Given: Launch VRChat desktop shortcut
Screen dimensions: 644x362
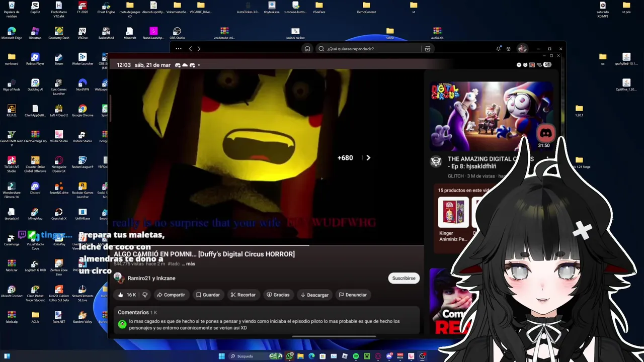Looking at the screenshot, I should tap(83, 34).
